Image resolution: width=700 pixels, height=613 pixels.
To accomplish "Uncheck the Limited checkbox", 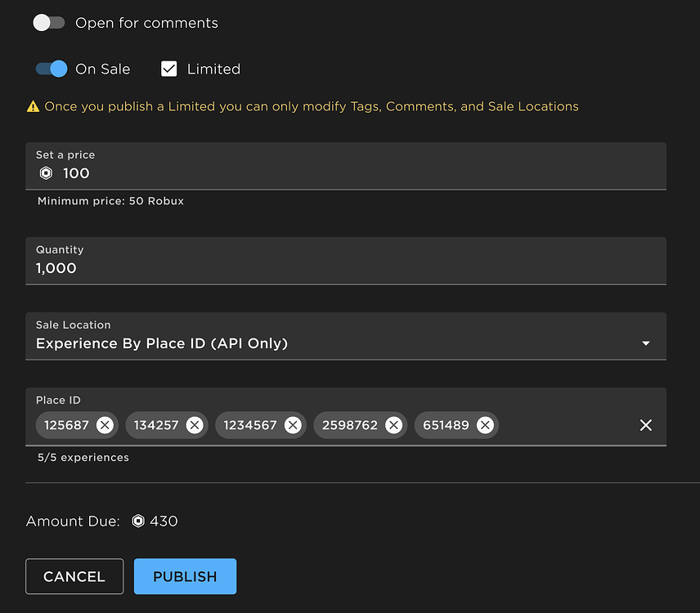I will tap(169, 69).
